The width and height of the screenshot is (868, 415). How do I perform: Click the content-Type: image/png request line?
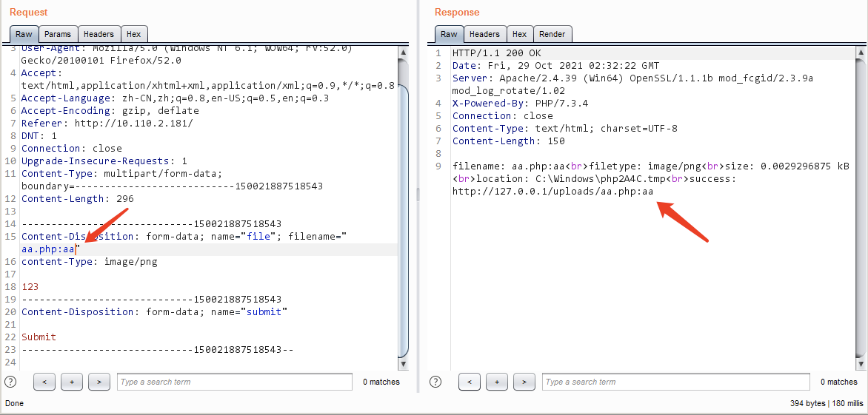(90, 262)
